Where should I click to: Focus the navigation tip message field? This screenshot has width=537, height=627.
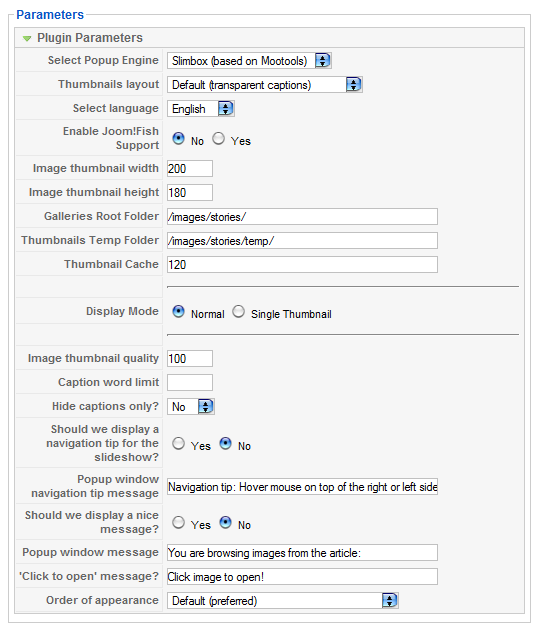click(302, 486)
